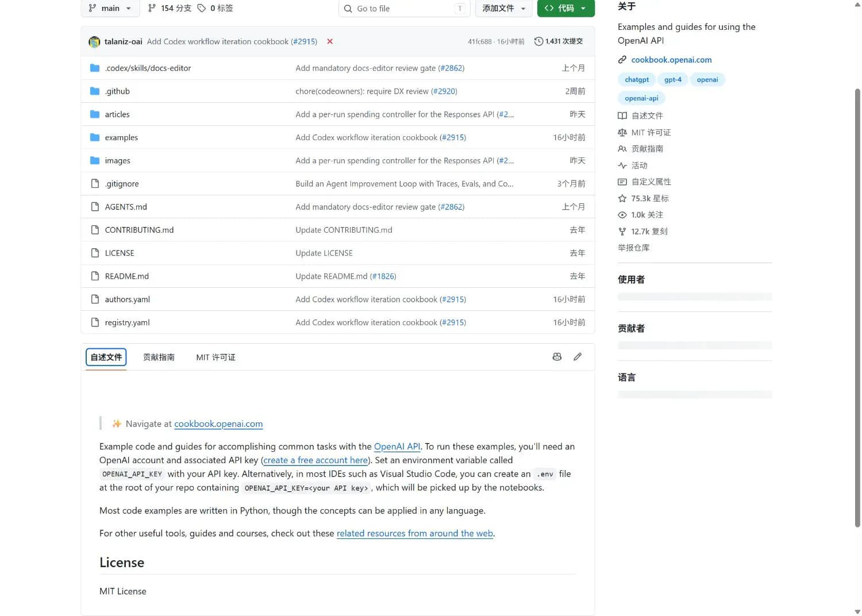Click the link icon beside cookbook.openai.com
862x616 pixels.
tap(622, 60)
